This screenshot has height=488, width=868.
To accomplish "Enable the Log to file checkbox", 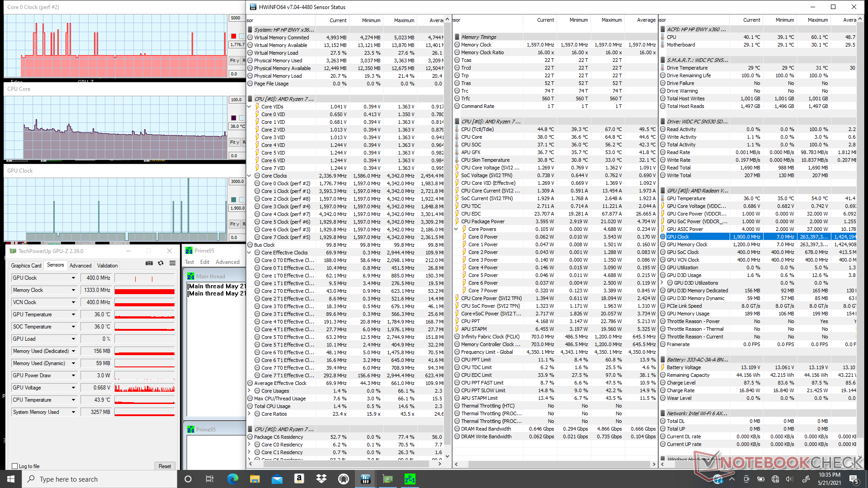I will (x=15, y=466).
